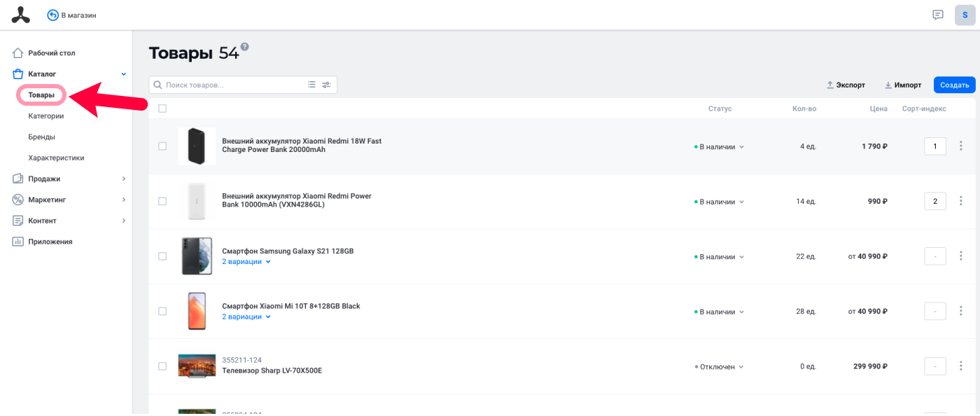The image size is (980, 416).
Task: Select all products with header checkbox
Action: pos(162,109)
